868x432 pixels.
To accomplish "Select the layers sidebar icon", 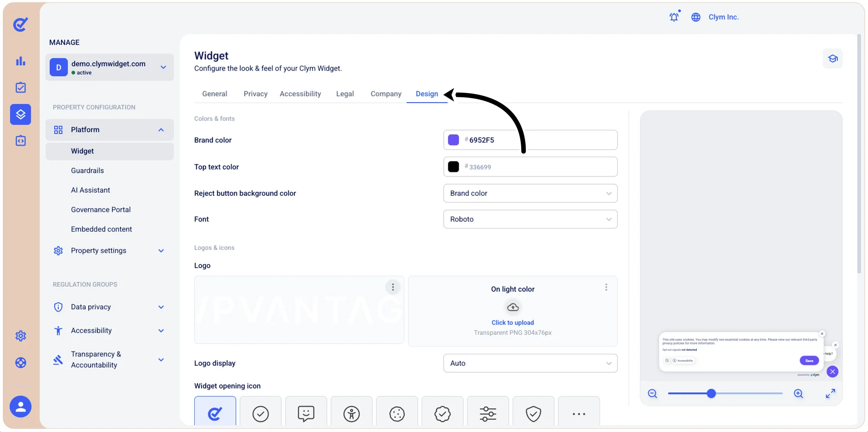I will 21,114.
